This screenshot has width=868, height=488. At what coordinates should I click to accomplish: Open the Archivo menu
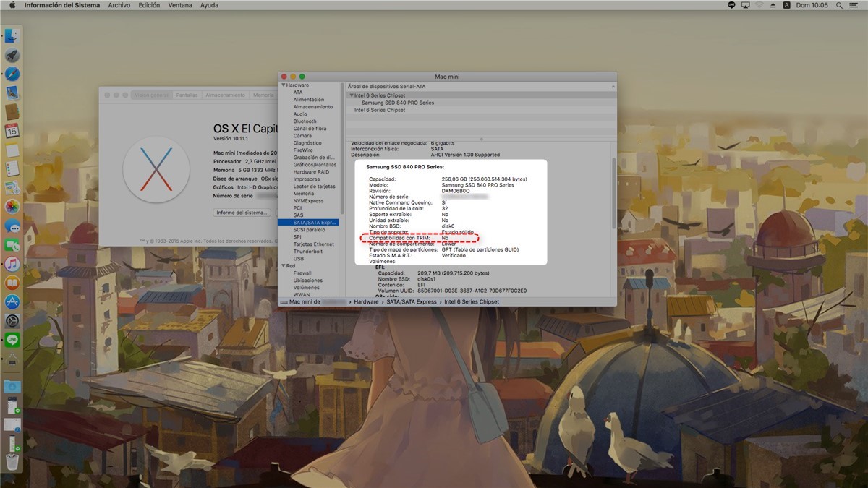coord(119,5)
